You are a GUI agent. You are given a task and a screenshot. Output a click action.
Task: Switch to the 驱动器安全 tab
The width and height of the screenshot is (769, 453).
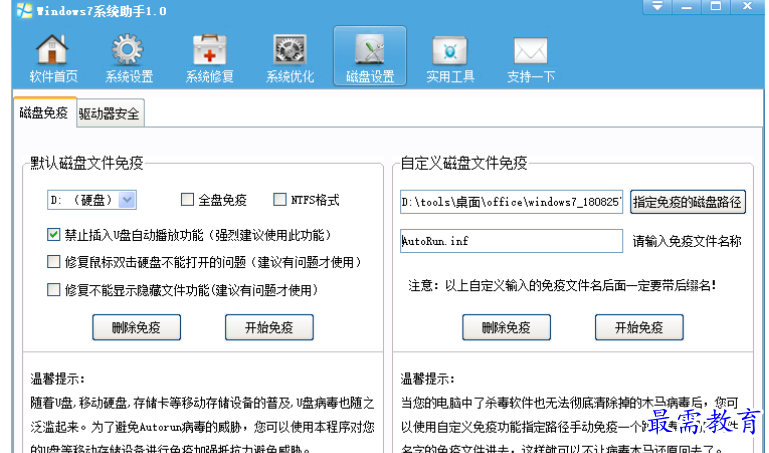[x=109, y=114]
